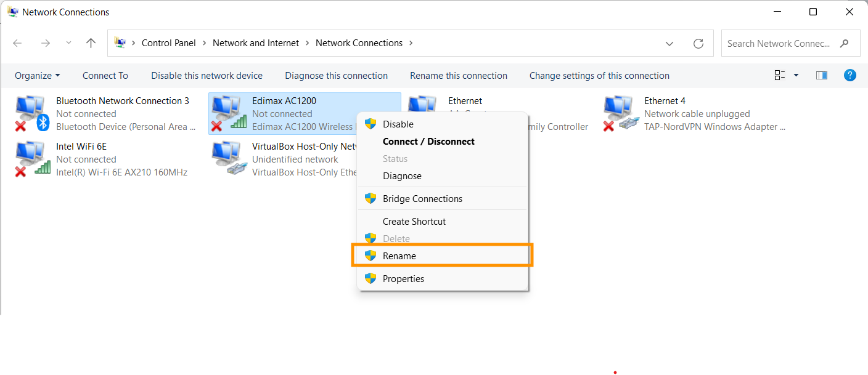868x375 pixels.
Task: Select the Bluetooth Network Connection 3 icon
Action: coord(31,114)
